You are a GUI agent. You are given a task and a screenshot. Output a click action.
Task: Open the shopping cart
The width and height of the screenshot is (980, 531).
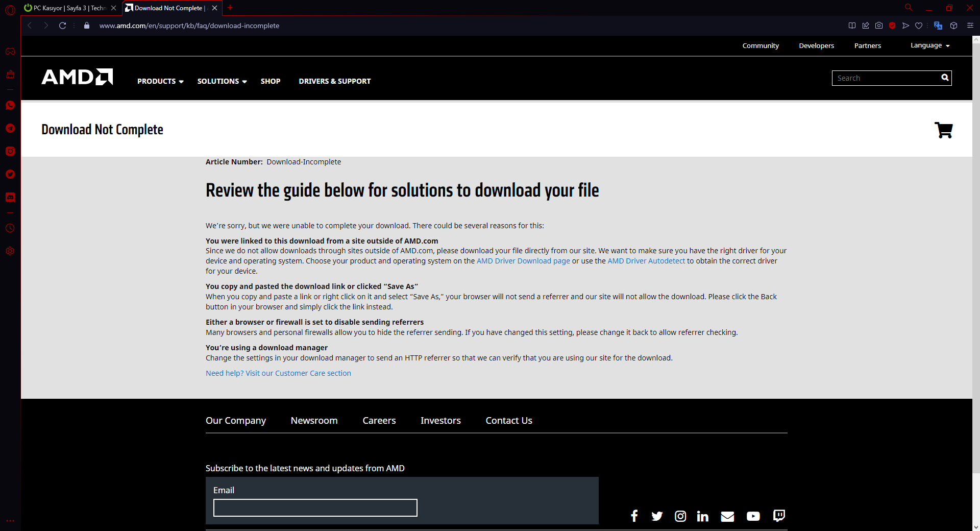pyautogui.click(x=943, y=130)
